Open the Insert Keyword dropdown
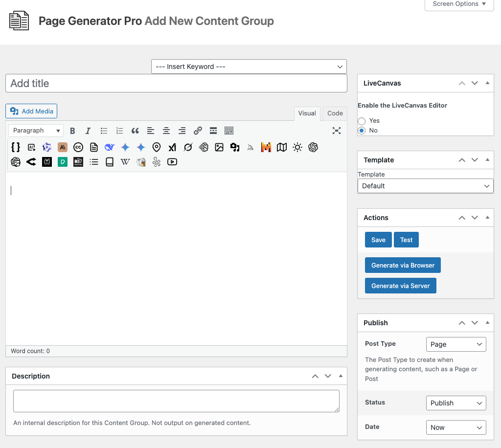 click(249, 67)
